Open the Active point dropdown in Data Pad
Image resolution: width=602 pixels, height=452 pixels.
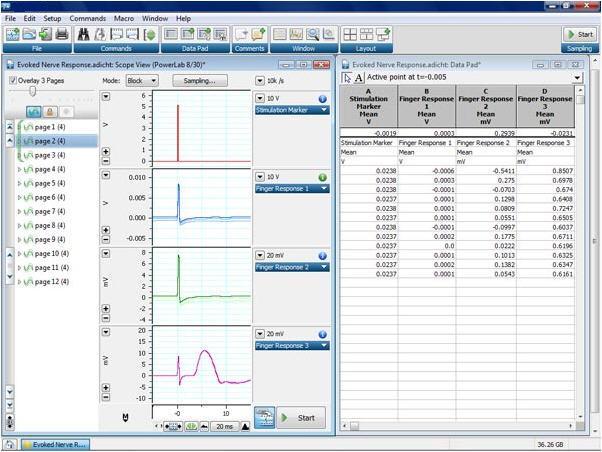(x=577, y=78)
